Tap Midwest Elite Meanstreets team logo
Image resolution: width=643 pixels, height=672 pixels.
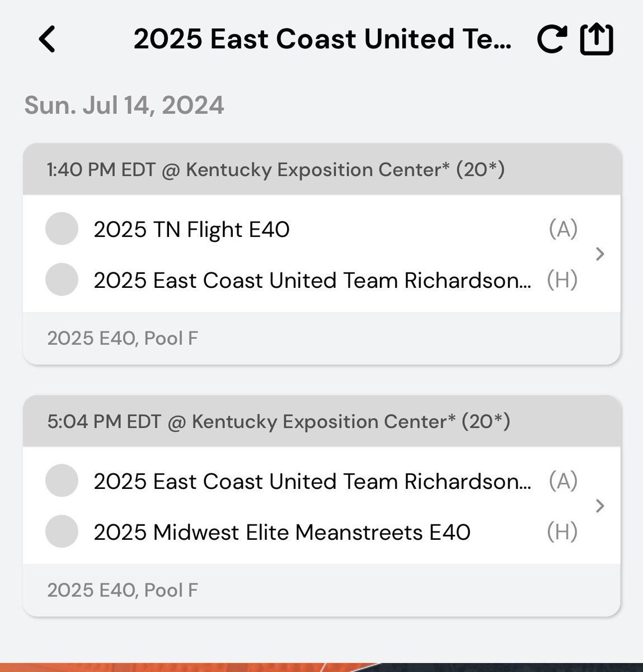tap(62, 531)
